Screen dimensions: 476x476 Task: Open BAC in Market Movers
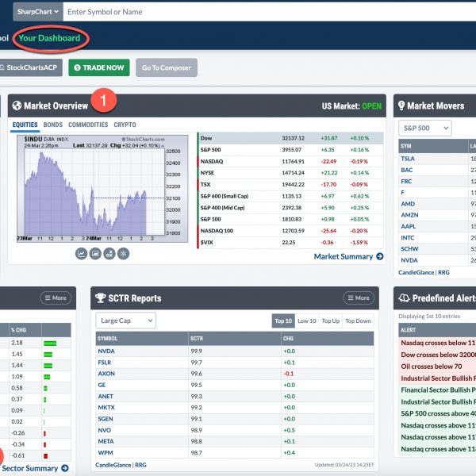click(x=406, y=170)
